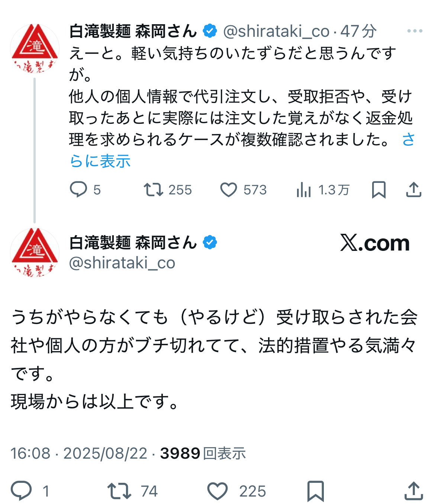Screen dimensions: 435x504
Task: Open @shirataki_co handle under main tweet author
Action: point(122,263)
